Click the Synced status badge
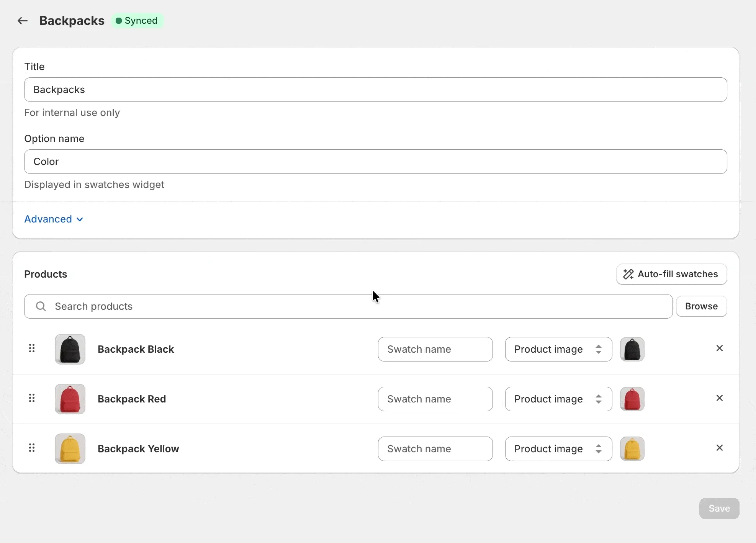756x543 pixels. coord(137,21)
